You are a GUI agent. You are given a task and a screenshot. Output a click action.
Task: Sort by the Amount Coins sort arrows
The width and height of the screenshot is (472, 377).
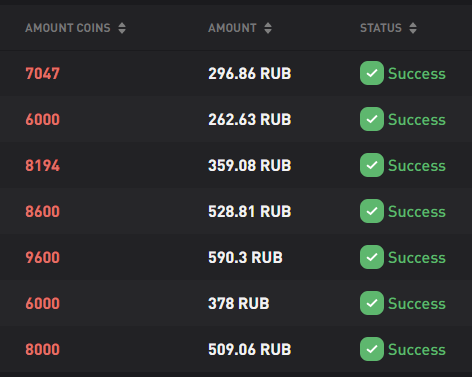click(122, 28)
